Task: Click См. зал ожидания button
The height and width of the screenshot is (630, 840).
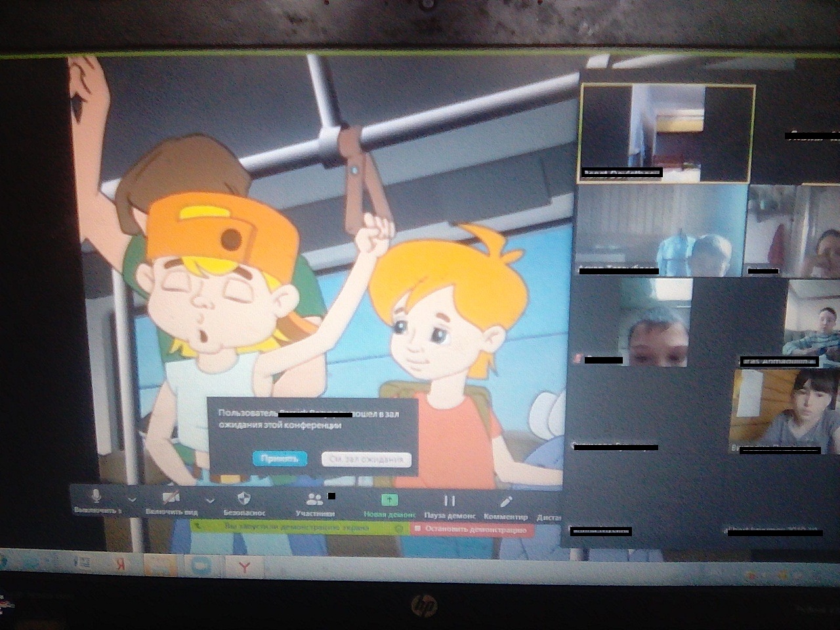Action: 366,459
